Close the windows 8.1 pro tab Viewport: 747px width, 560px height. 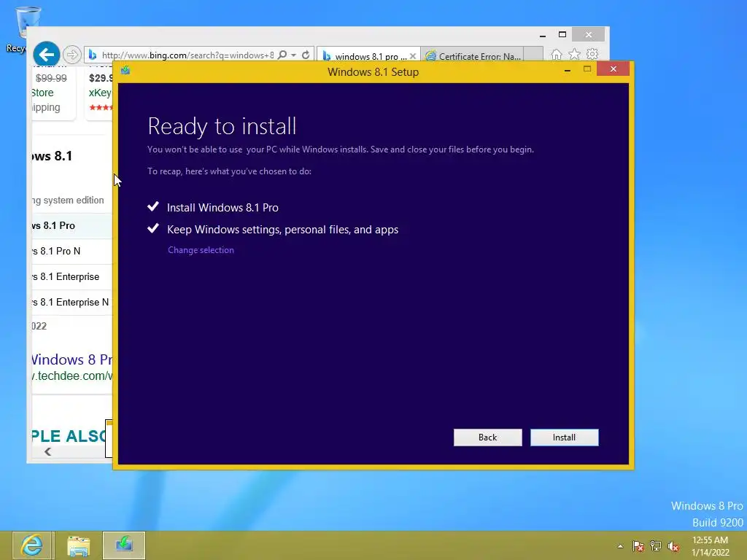tap(413, 56)
